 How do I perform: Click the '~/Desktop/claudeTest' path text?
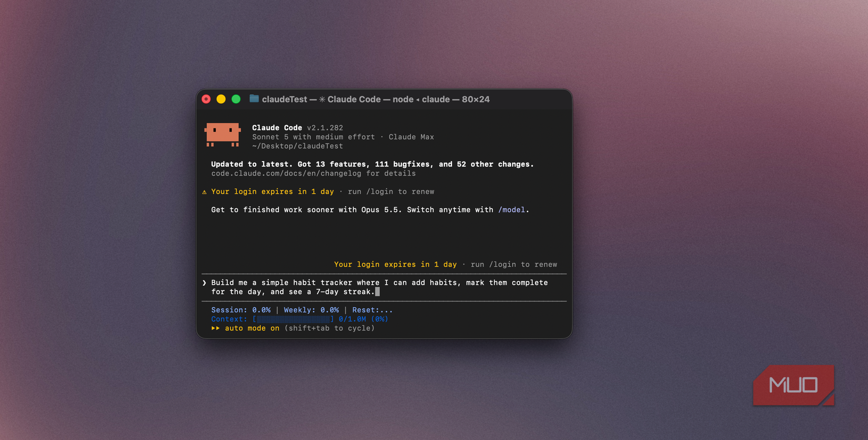click(298, 146)
